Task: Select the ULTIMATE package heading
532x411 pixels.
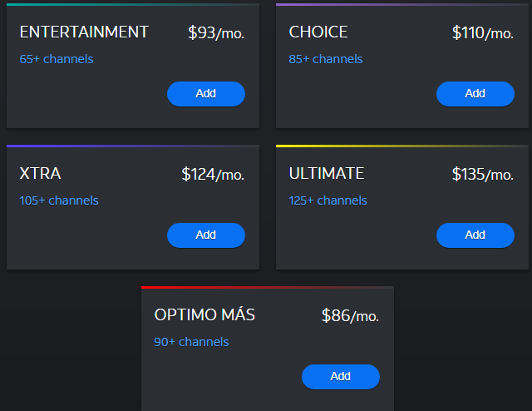Action: tap(327, 174)
